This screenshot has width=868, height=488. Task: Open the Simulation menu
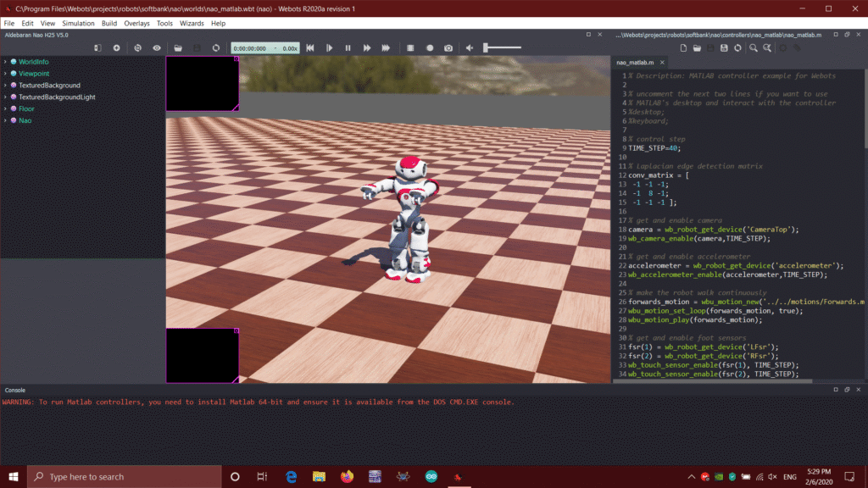click(78, 24)
